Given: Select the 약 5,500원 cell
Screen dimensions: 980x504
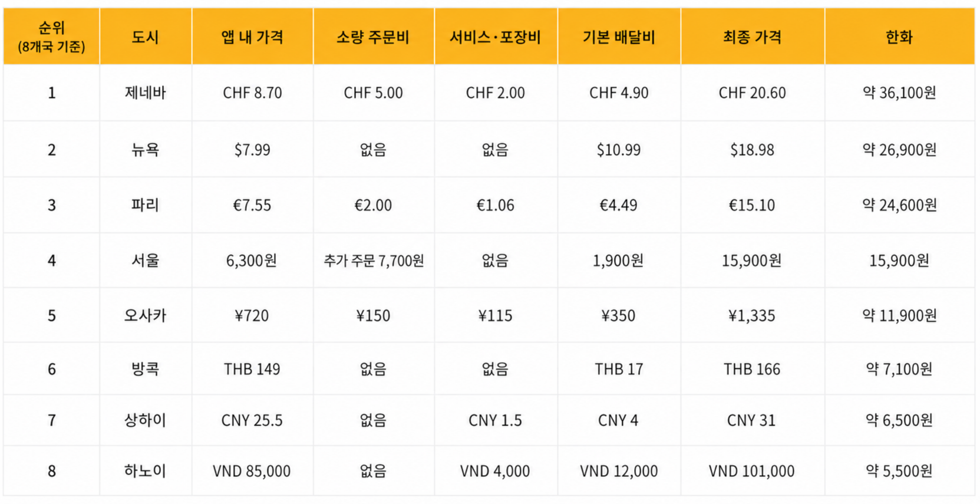Looking at the screenshot, I should point(899,471).
